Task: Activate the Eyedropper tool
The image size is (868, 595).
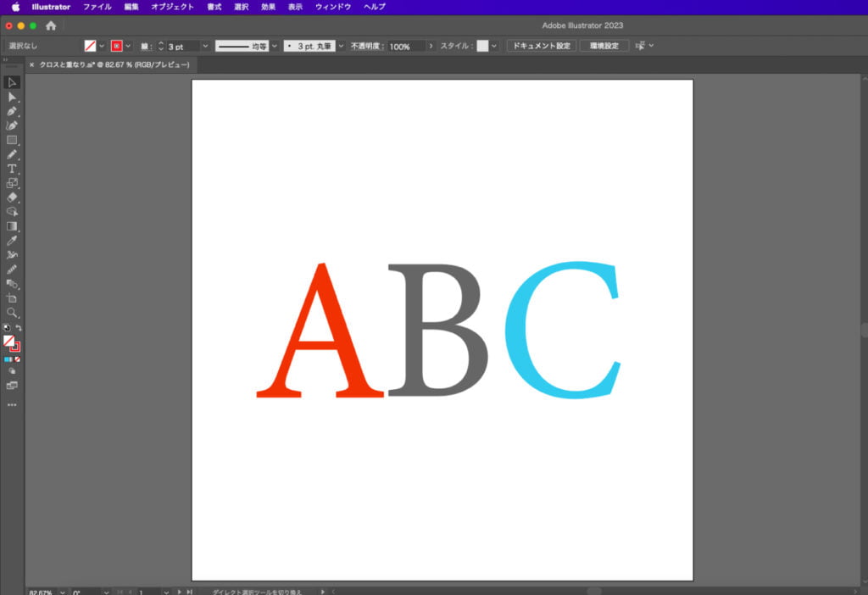Action: point(12,241)
